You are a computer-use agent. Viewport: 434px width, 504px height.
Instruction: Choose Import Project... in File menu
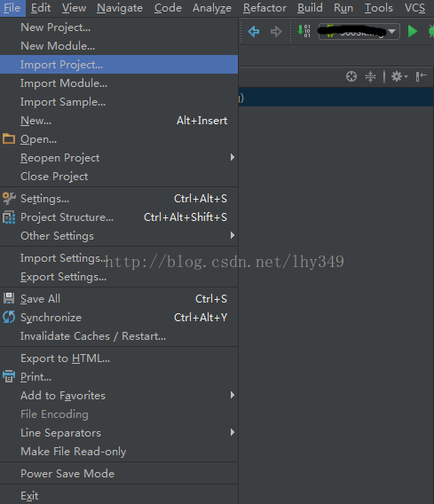point(119,64)
